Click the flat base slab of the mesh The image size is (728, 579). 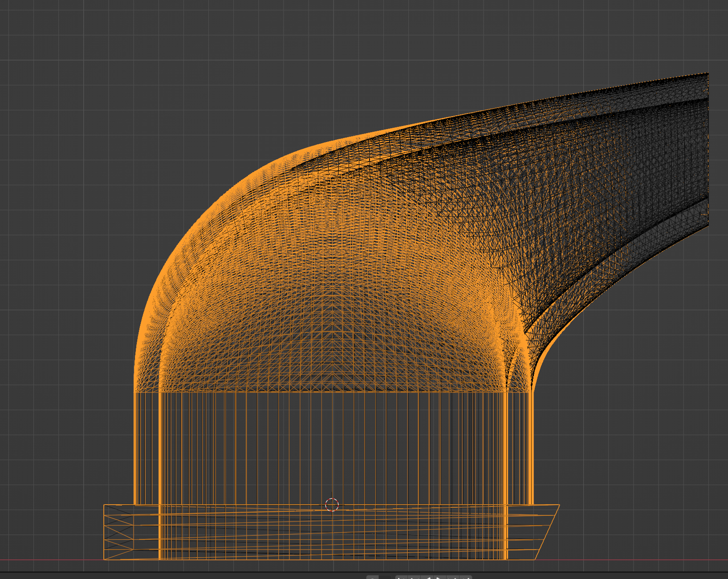click(332, 532)
